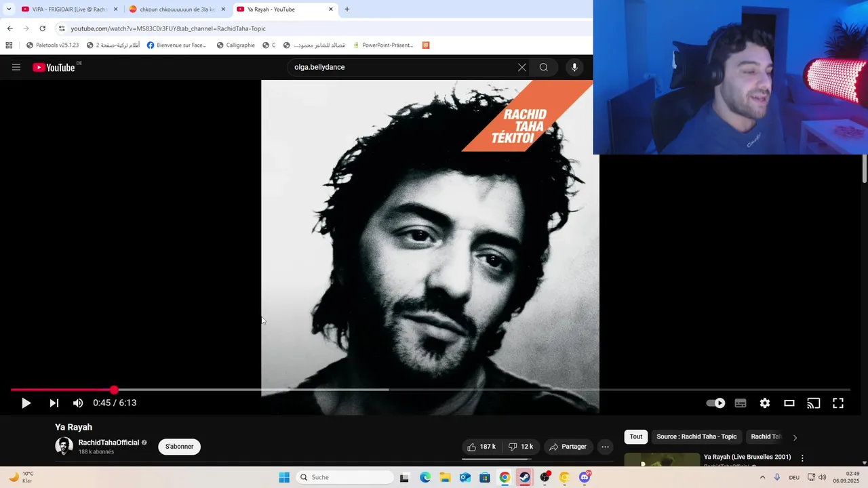Open Windows Start menu
Viewport: 868px width, 488px height.
(x=284, y=477)
